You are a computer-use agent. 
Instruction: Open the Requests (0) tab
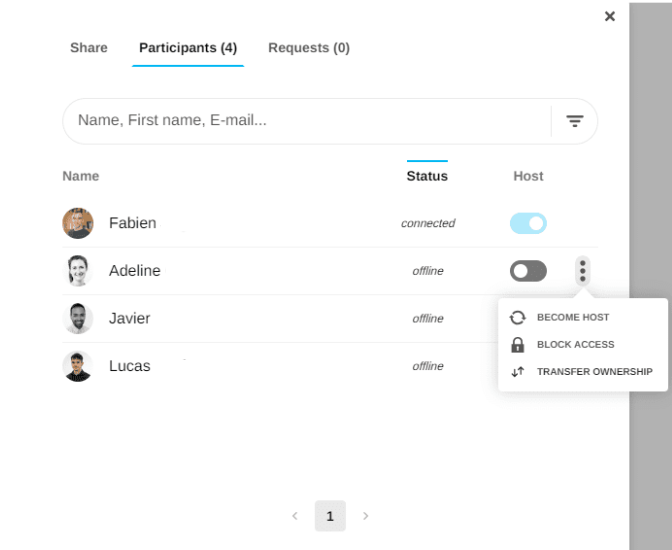tap(309, 48)
